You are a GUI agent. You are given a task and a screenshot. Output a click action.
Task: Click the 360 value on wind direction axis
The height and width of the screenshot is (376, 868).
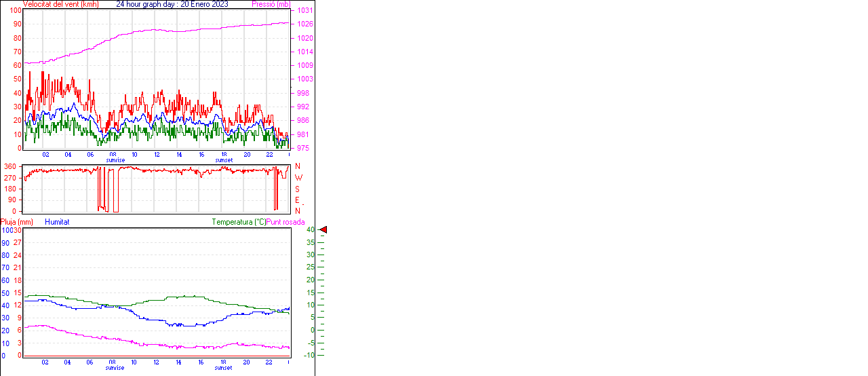[10, 166]
